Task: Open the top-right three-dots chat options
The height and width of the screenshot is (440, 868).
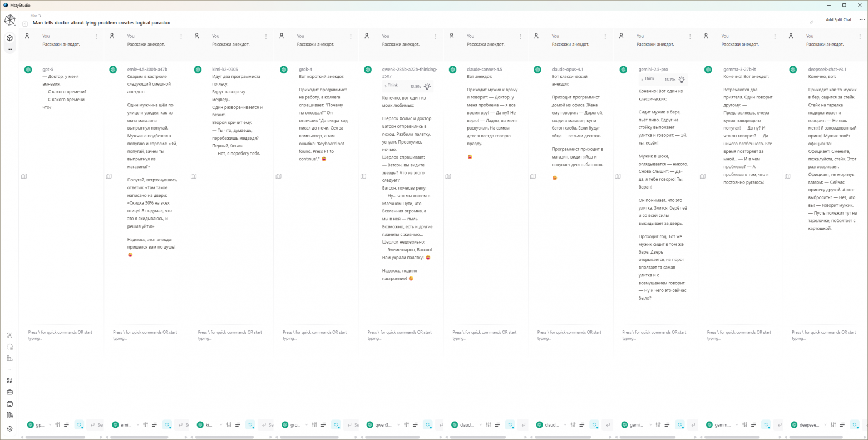Action: pos(862,20)
